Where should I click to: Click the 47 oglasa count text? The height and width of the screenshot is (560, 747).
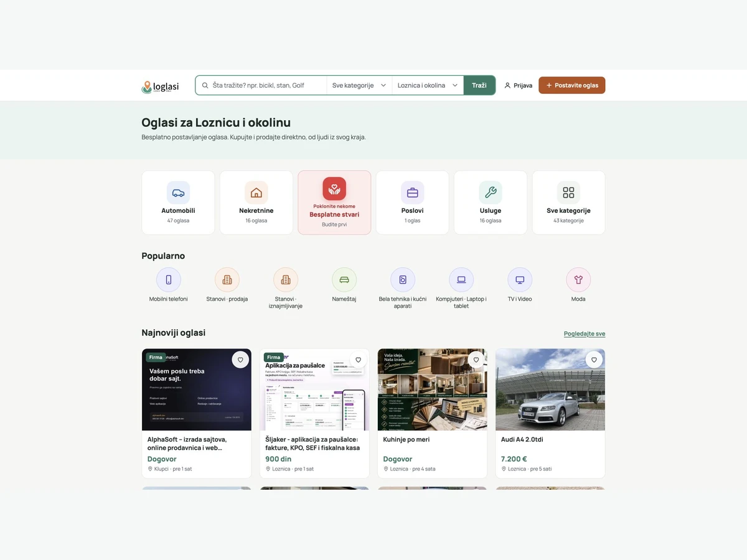click(178, 221)
